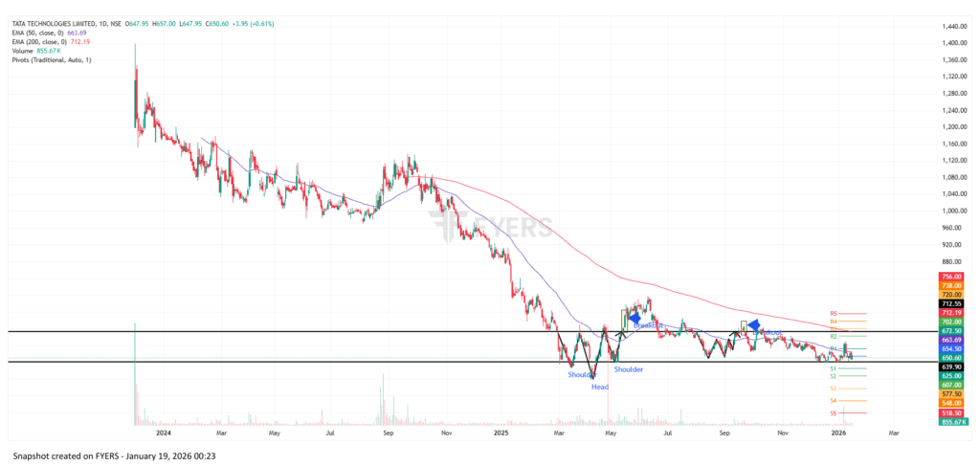Click the S5 pivot support label

point(834,412)
